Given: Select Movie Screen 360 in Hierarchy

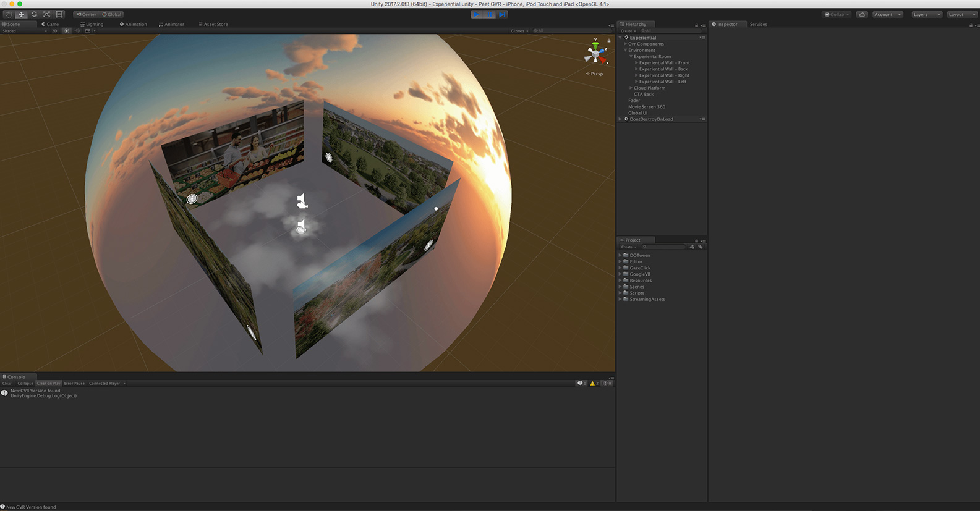Looking at the screenshot, I should (647, 107).
